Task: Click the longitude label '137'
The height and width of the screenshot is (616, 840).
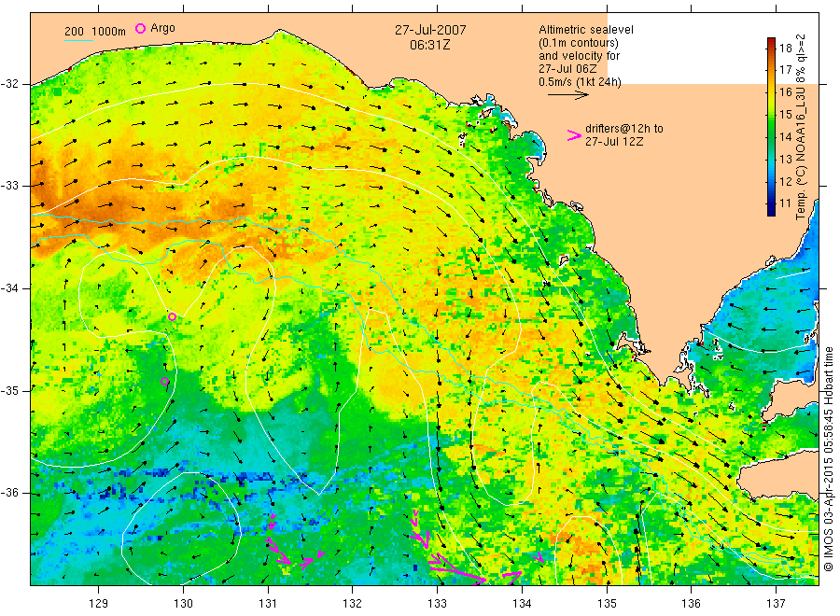Action: click(776, 604)
